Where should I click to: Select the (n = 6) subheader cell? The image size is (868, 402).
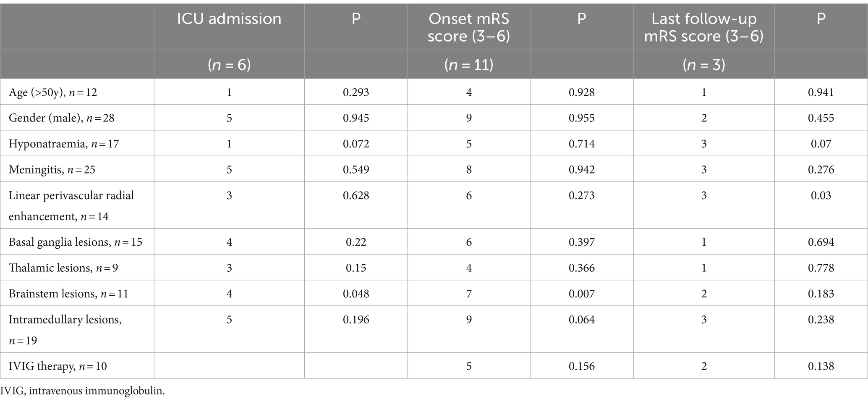[229, 65]
